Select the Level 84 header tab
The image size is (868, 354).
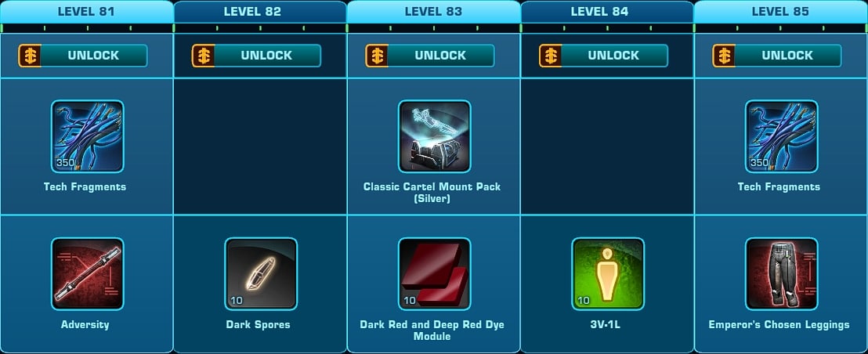(607, 12)
